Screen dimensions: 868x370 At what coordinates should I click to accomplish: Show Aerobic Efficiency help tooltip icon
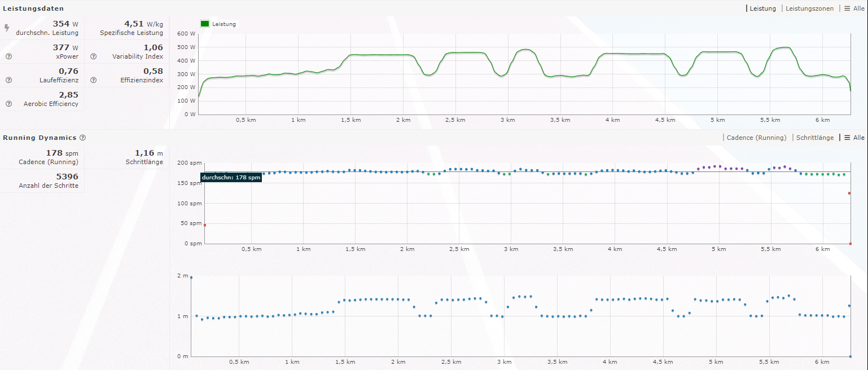point(8,104)
